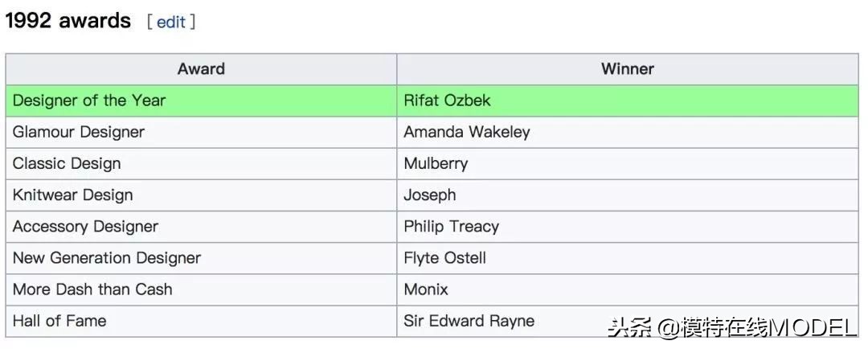Click Rifat Ozbek in the highlighted row
868x349 pixels.
pyautogui.click(x=447, y=101)
